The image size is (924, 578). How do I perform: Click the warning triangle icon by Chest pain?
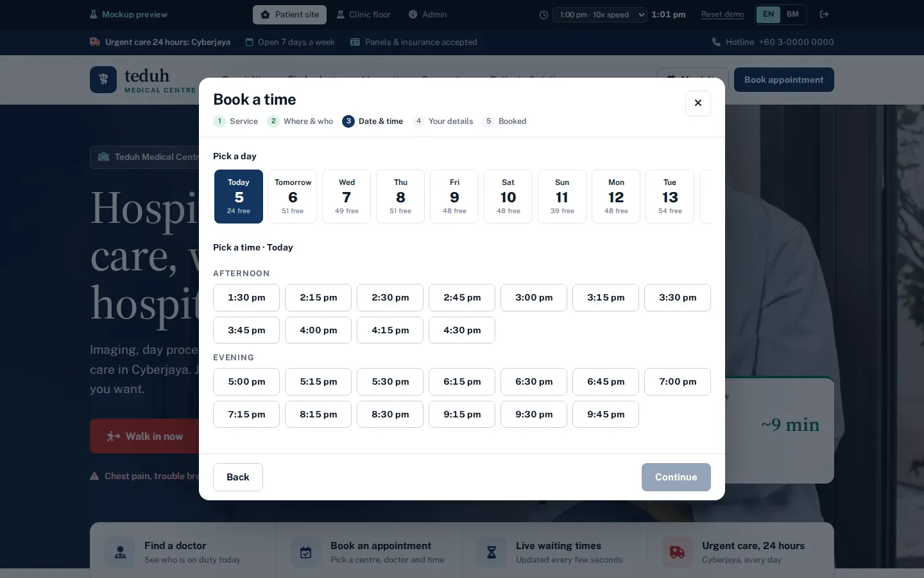94,476
